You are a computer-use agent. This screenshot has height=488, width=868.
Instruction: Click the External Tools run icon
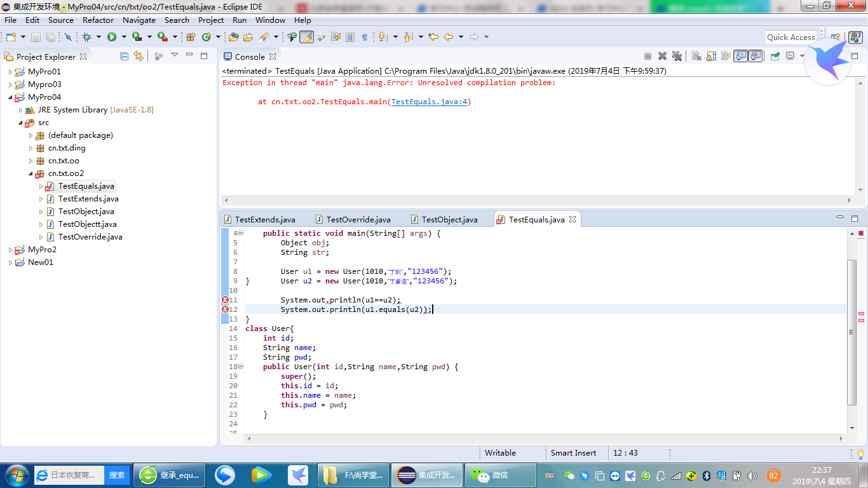[x=162, y=37]
